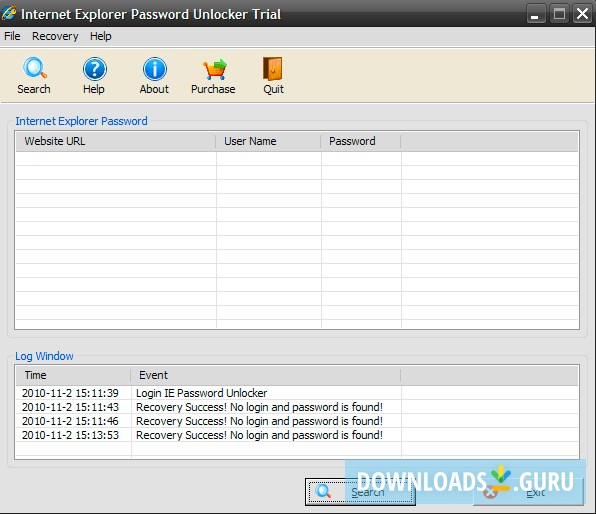Select the log row timed 2010-11-2 15:11:43

coord(297,407)
